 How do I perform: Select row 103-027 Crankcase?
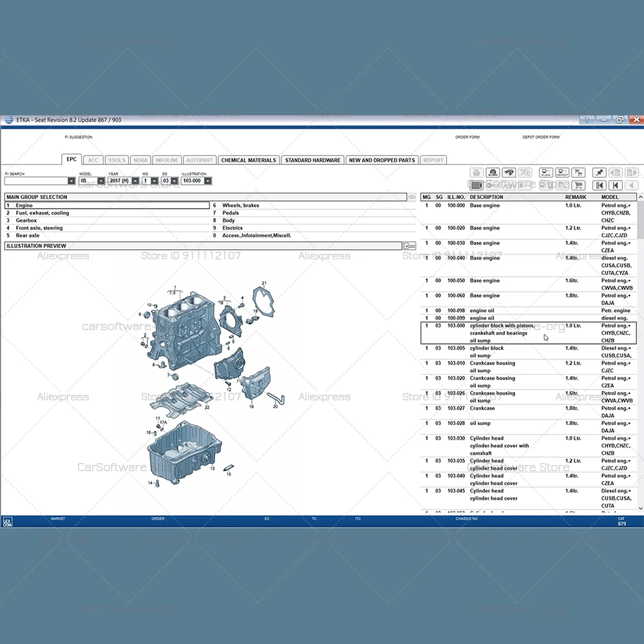[x=529, y=412]
